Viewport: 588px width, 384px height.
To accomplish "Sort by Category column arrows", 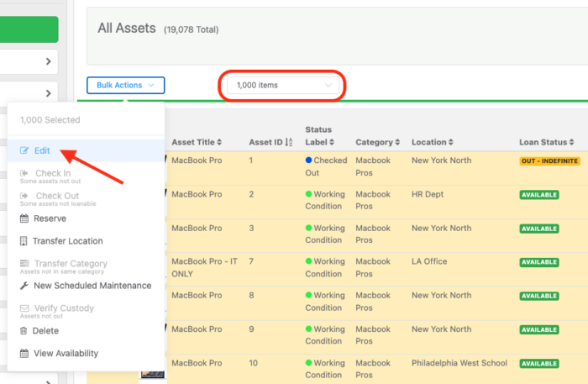I will click(397, 142).
